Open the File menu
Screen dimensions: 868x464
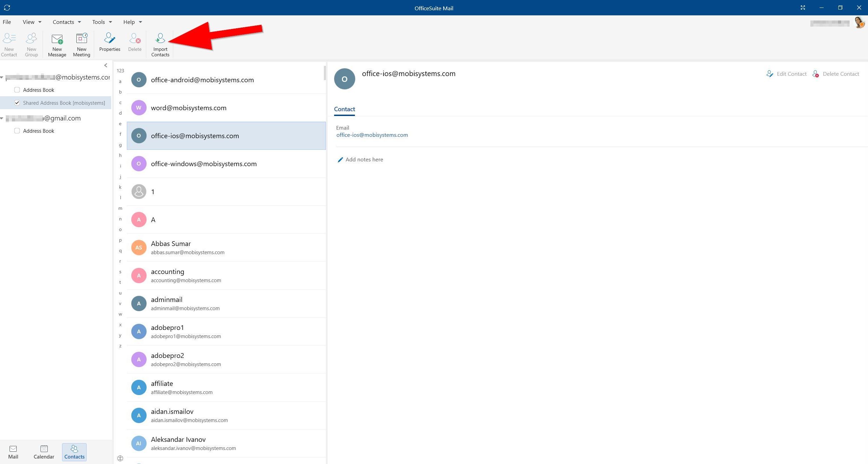7,22
